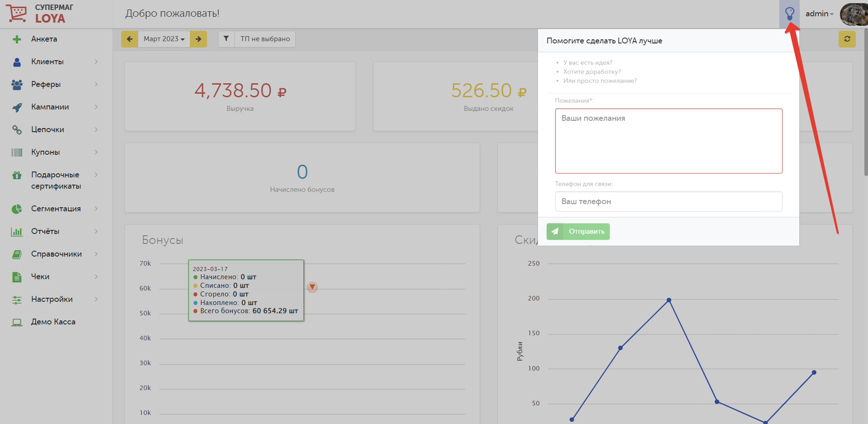This screenshot has height=424, width=868.
Task: Open the Март 2023 month dropdown
Action: coord(164,39)
